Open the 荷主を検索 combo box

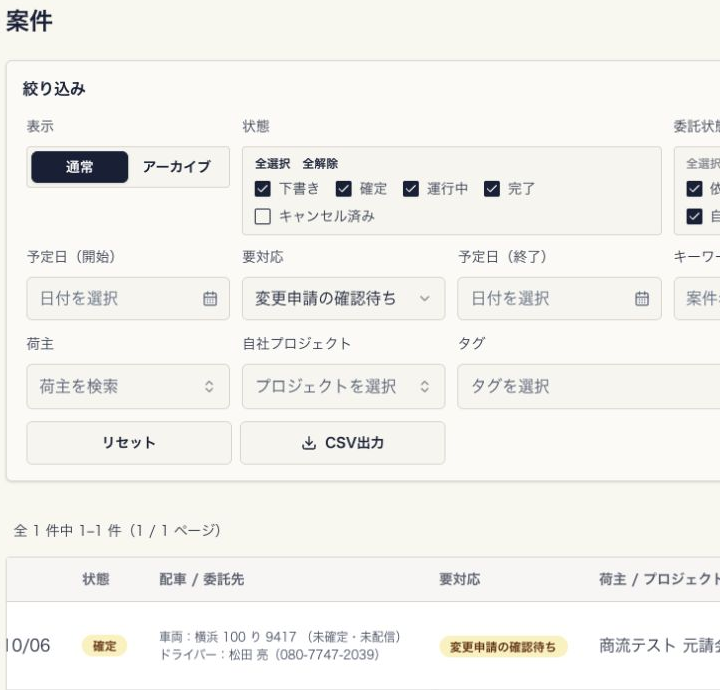[x=128, y=387]
